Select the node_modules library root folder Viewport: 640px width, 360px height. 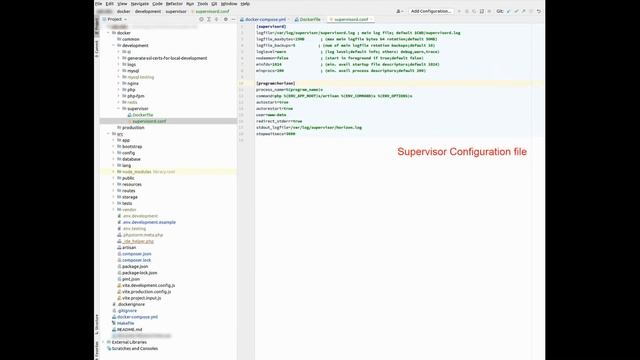[149, 172]
